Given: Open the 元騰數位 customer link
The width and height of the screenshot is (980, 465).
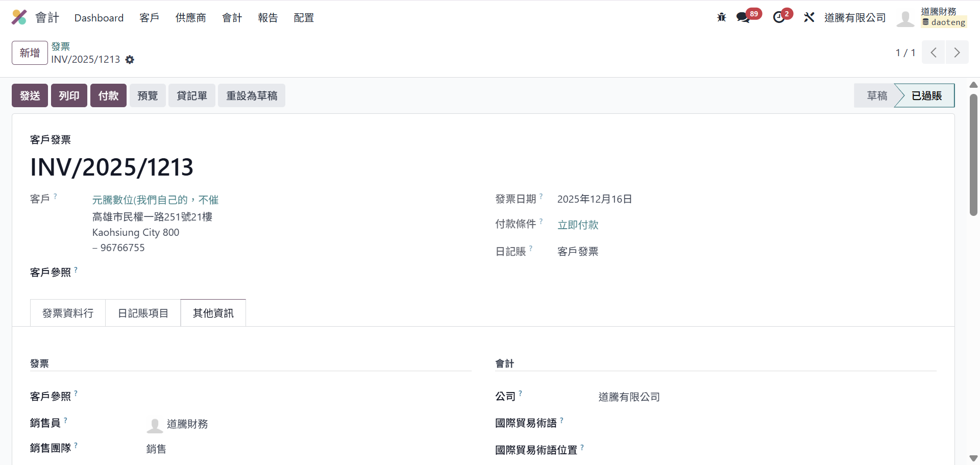Looking at the screenshot, I should (155, 200).
